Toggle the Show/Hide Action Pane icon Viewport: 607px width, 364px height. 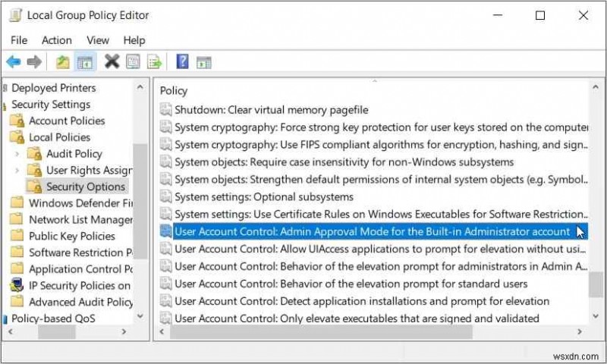(203, 61)
